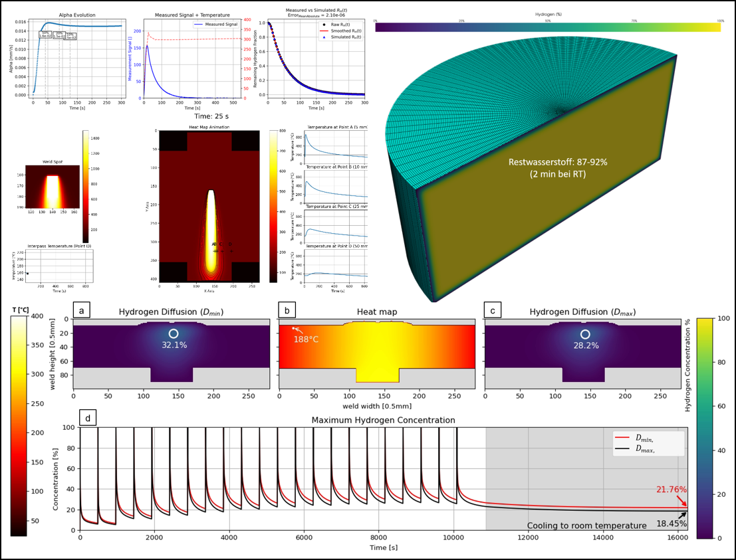The image size is (736, 560).
Task: Click the '32.1%' value in panel a
Action: (x=174, y=345)
